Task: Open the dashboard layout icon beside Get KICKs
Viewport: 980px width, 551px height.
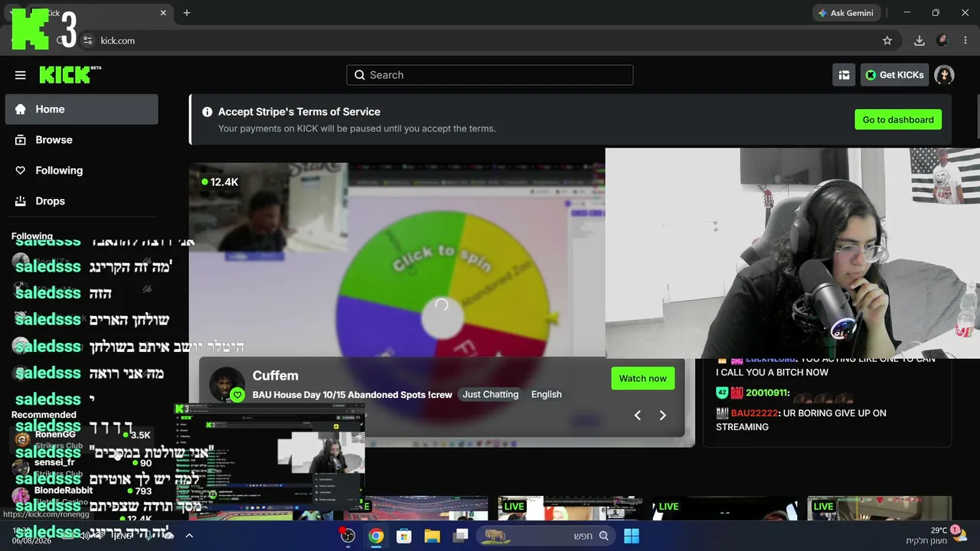Action: [x=844, y=75]
